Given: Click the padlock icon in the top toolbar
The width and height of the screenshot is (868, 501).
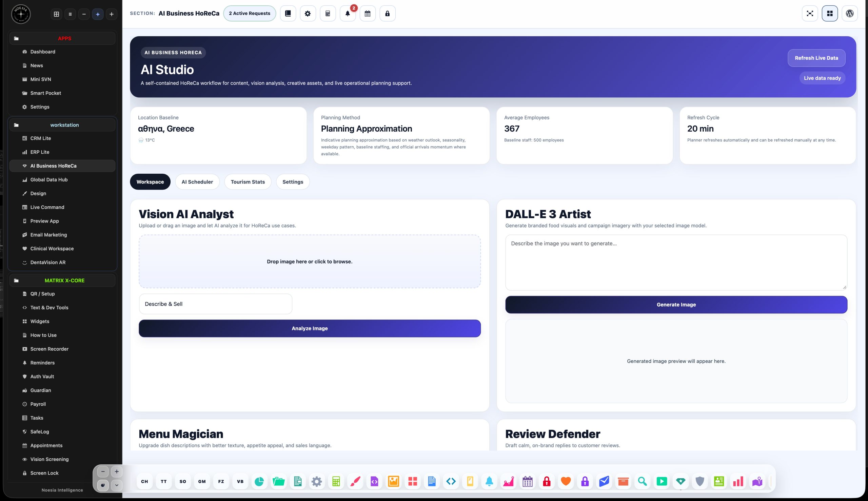Looking at the screenshot, I should [x=388, y=14].
